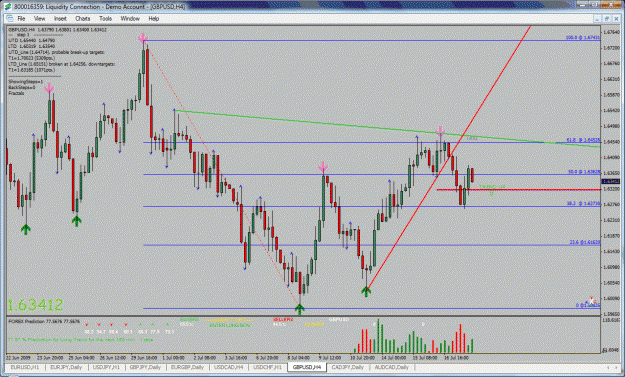The height and width of the screenshot is (377, 625).
Task: Switch to the EURUSD,H1 chart tab
Action: point(25,367)
